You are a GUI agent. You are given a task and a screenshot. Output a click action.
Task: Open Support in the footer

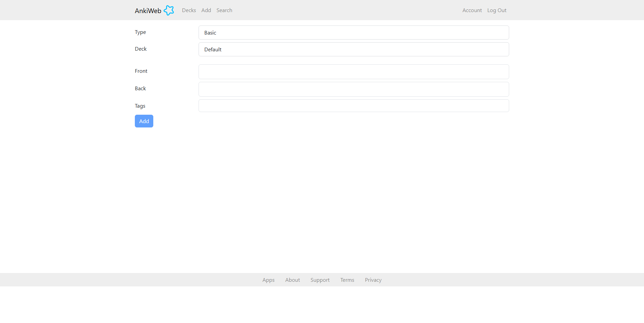tap(320, 280)
